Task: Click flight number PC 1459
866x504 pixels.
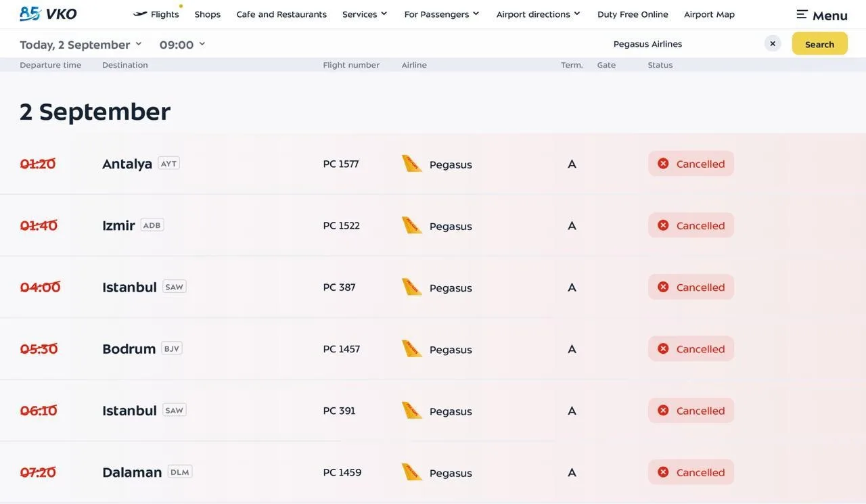Action: 342,472
